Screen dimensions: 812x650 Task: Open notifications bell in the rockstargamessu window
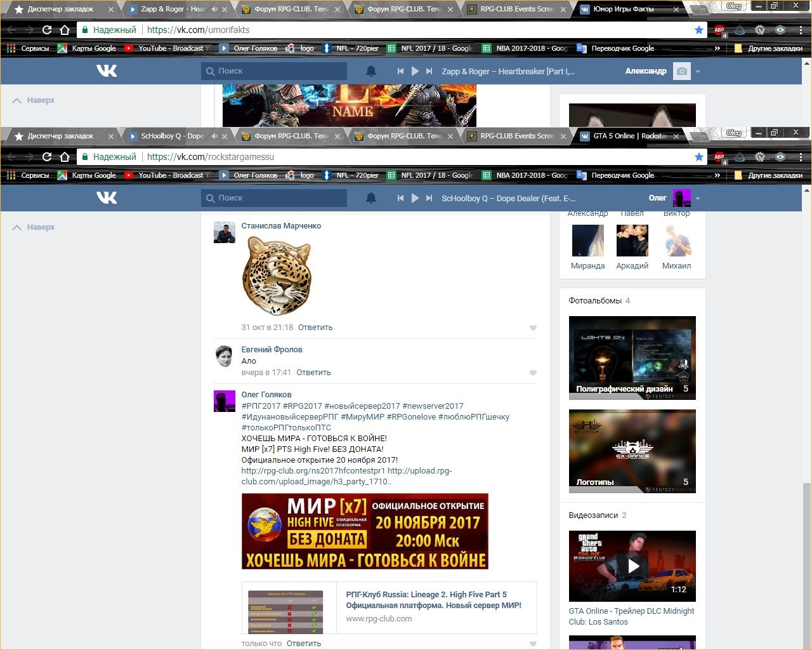(371, 198)
